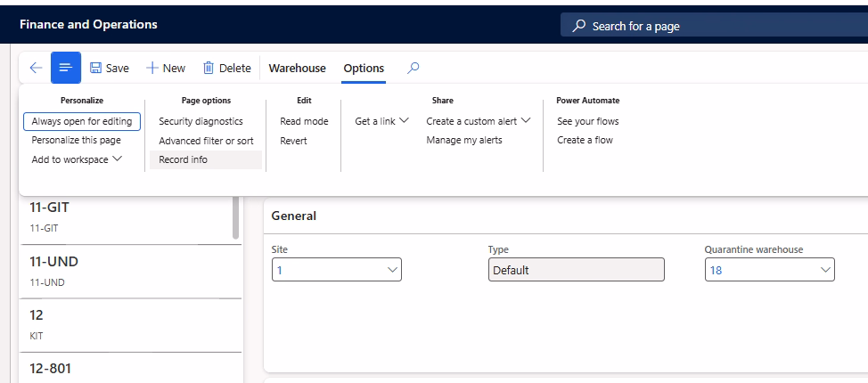Choose Always open for editing

[82, 121]
